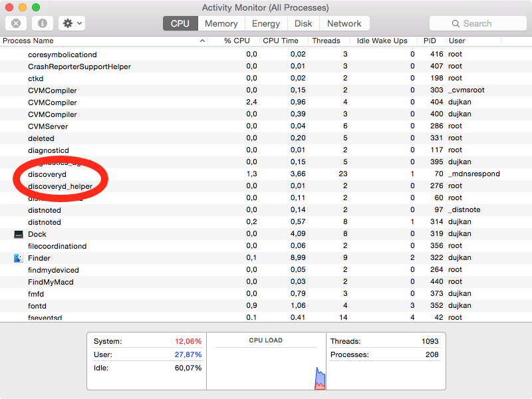The width and height of the screenshot is (532, 399).
Task: Focus the Search field
Action: coord(478,23)
